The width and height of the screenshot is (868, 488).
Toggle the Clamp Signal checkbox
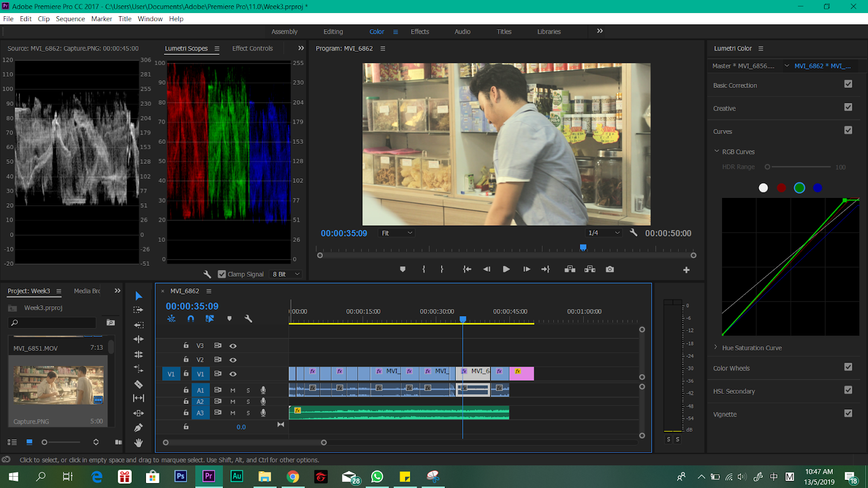222,274
